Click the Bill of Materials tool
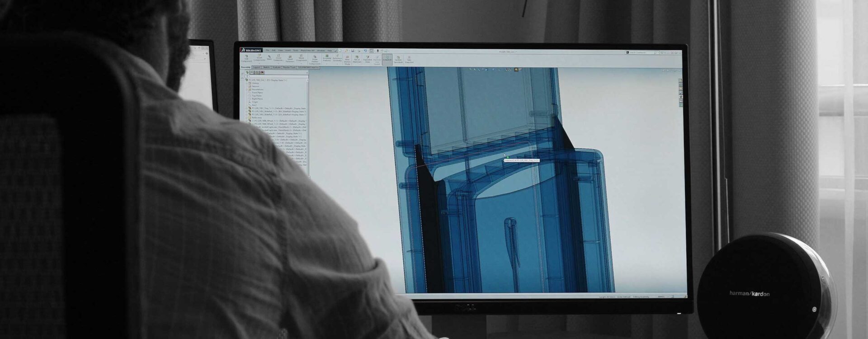868x339 pixels. (357, 59)
